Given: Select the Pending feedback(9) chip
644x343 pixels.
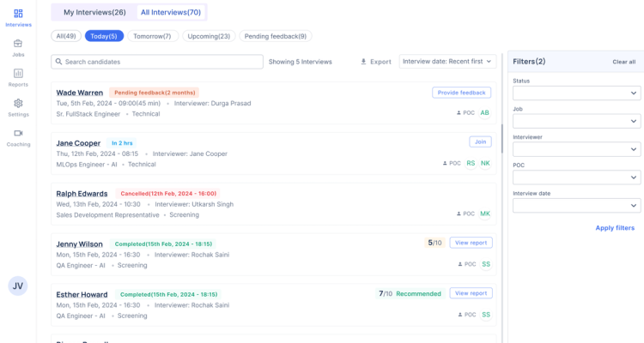Looking at the screenshot, I should pyautogui.click(x=275, y=36).
